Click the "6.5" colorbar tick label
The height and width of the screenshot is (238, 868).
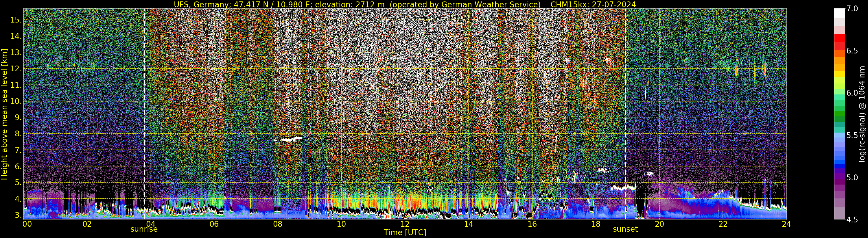tap(852, 51)
